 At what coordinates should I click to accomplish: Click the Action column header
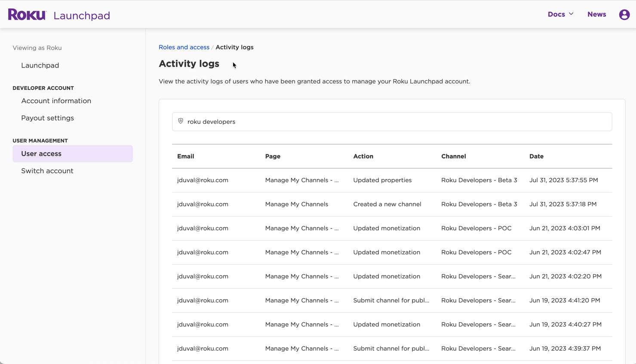[x=363, y=156]
